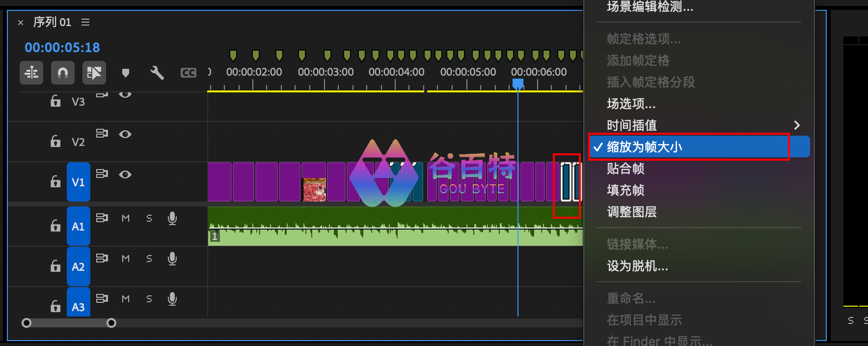
Task: Click the A1 voice-over record microphone
Action: pyautogui.click(x=172, y=218)
